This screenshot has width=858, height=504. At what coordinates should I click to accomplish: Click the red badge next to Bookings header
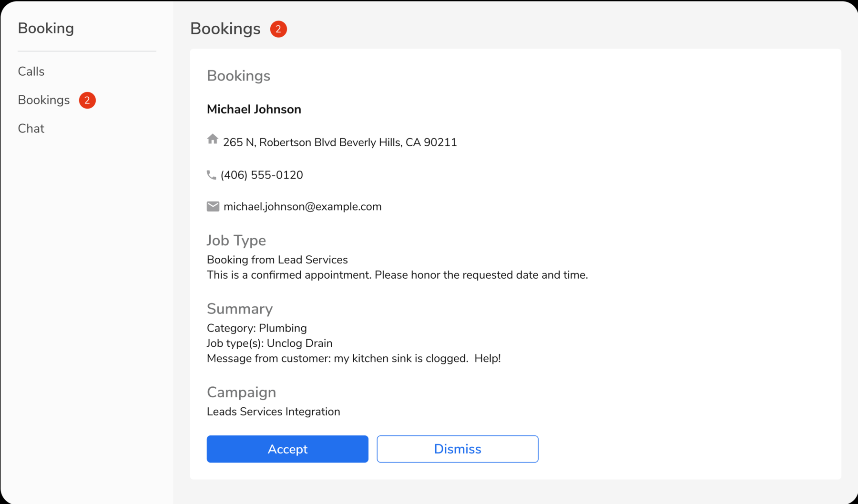pos(278,29)
